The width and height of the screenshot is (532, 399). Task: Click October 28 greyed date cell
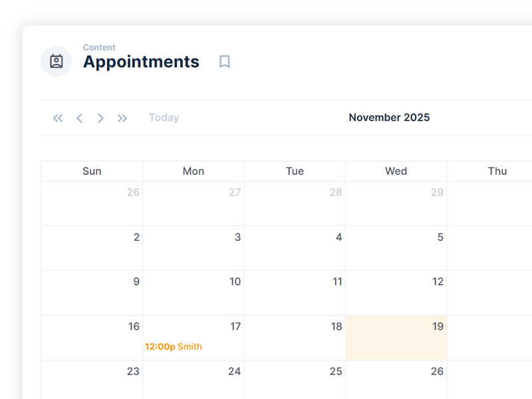(x=295, y=203)
